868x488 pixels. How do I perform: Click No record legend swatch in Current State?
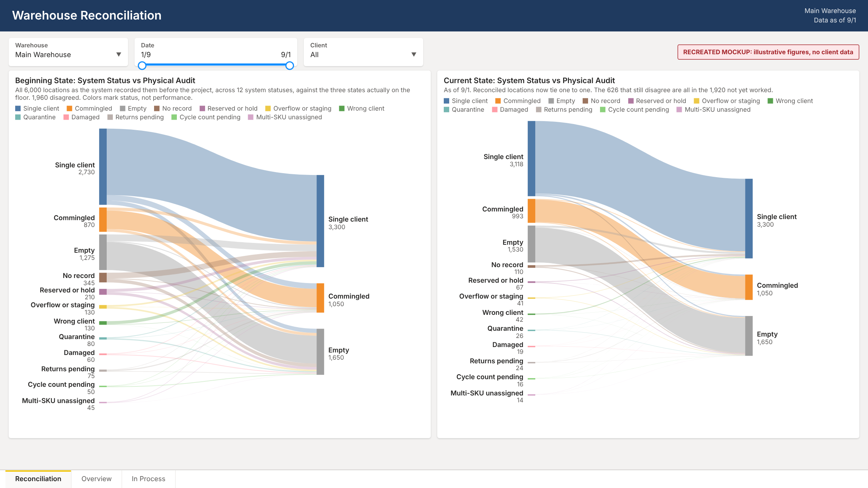pos(586,101)
